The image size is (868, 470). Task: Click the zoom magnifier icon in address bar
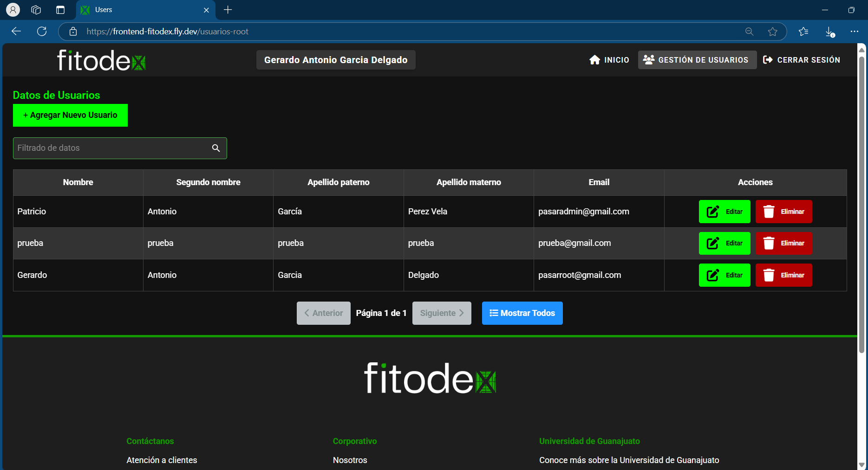click(x=749, y=32)
